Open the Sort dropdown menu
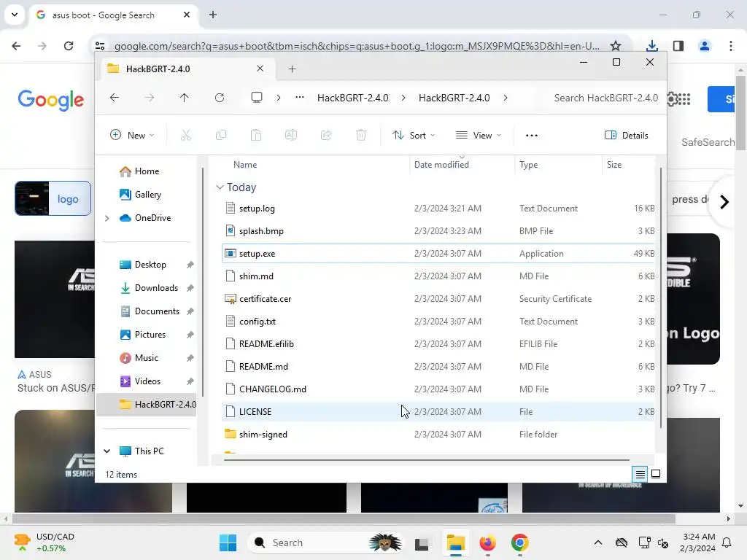 (x=414, y=135)
